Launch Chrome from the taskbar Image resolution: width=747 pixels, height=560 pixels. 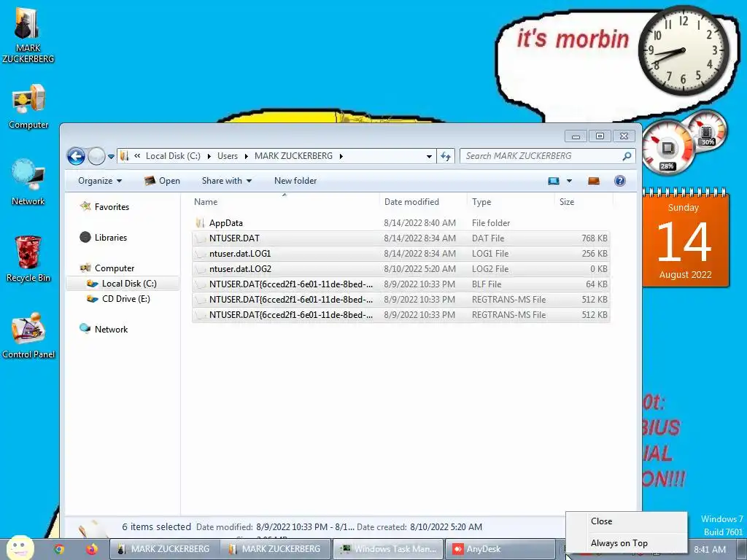59,549
